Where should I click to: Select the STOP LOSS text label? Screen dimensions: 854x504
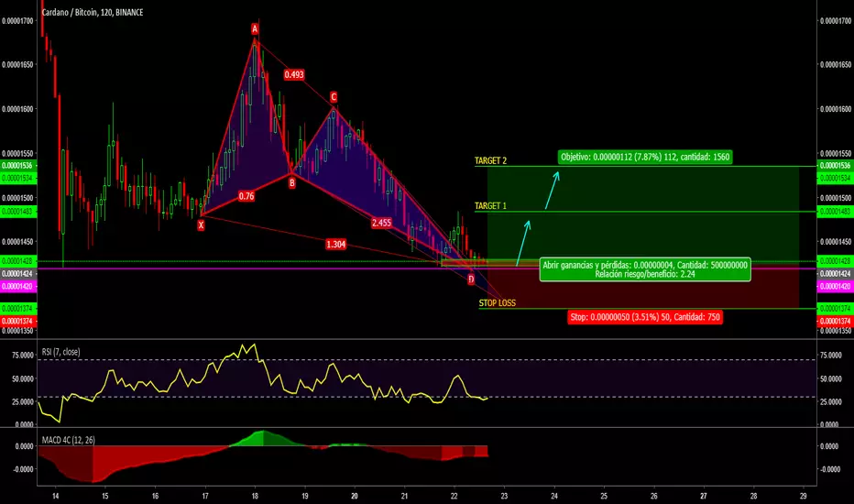click(x=498, y=303)
